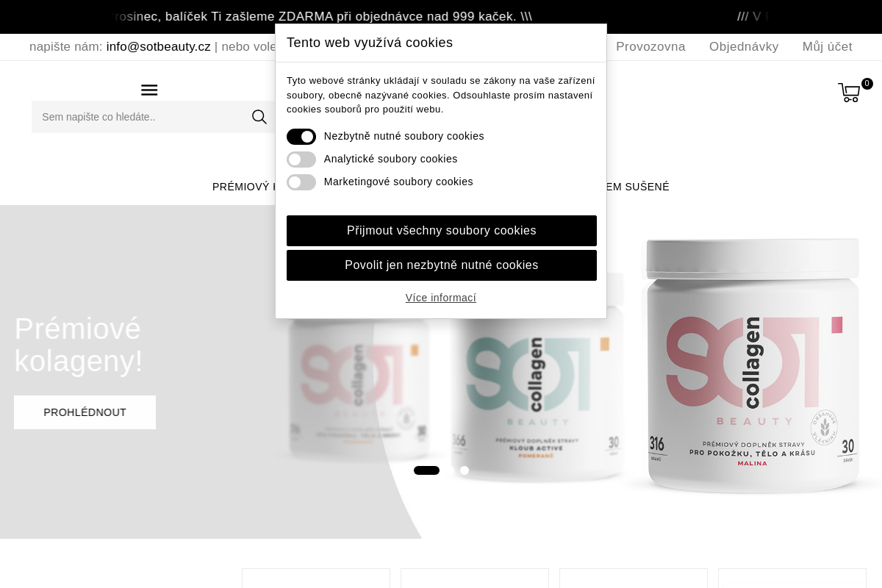Enable Marketingové soubory cookies switch
The image size is (882, 588).
click(x=301, y=182)
